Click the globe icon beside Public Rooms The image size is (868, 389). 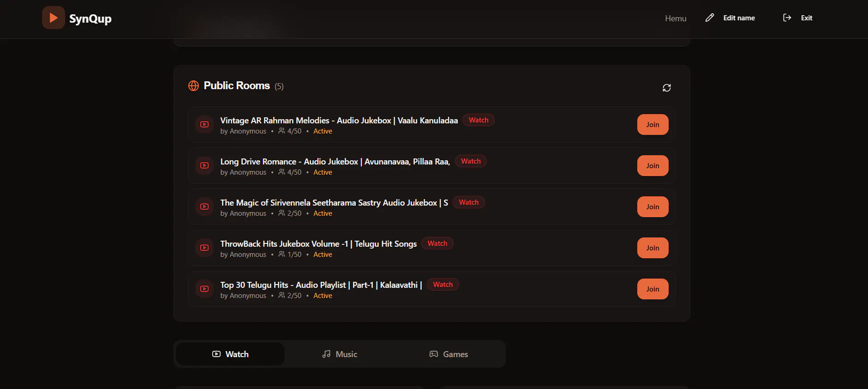(193, 85)
